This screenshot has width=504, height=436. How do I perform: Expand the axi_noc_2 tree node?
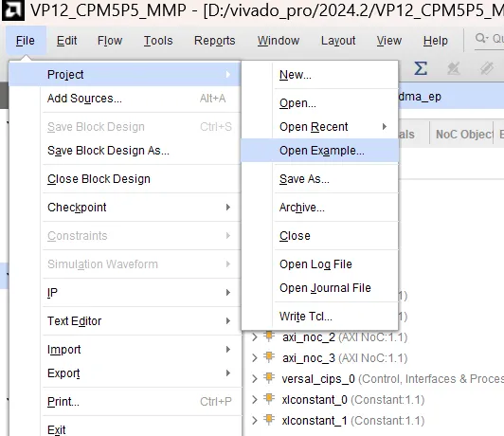pyautogui.click(x=255, y=337)
